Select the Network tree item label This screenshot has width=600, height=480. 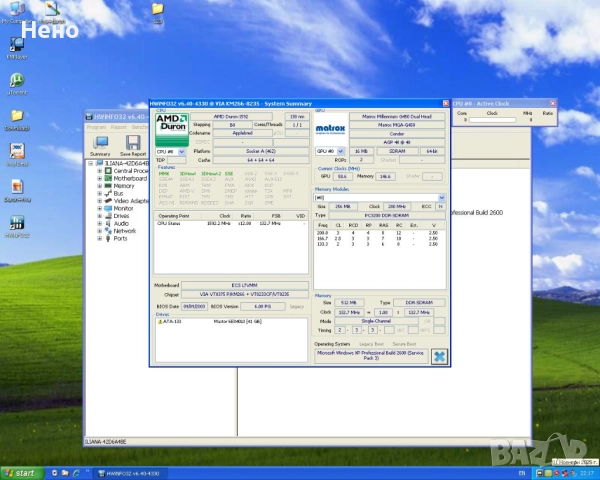pos(125,231)
